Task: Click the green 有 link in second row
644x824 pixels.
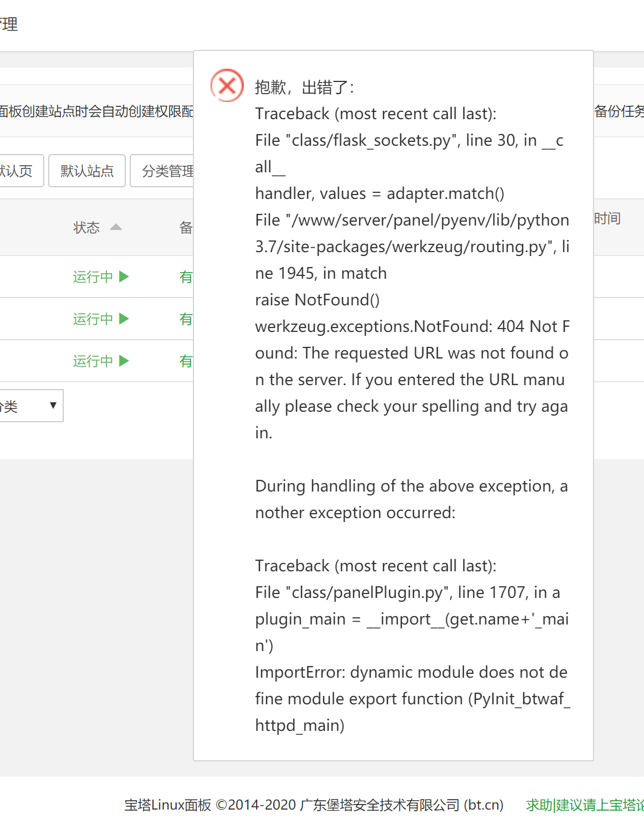Action: point(186,319)
